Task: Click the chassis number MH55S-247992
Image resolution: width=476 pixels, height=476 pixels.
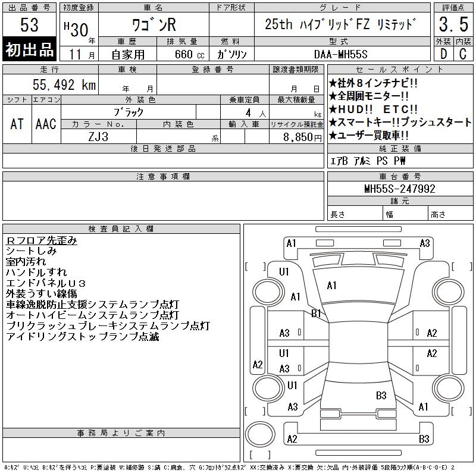Action: [400, 189]
